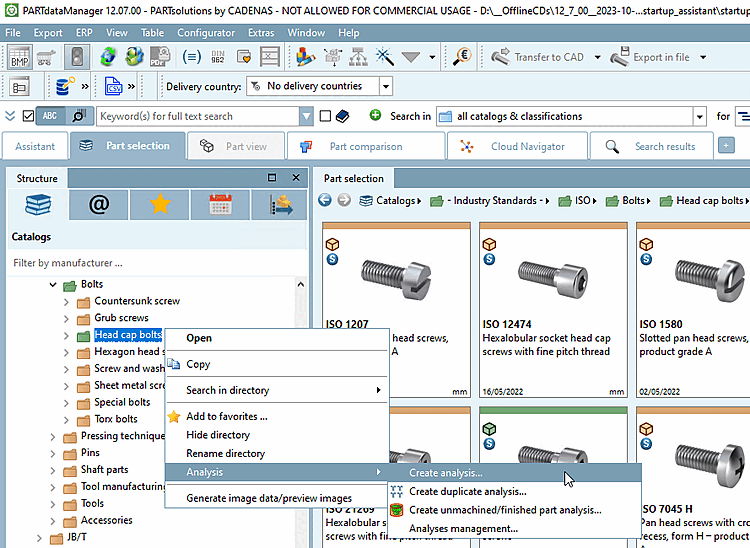The height and width of the screenshot is (548, 750).
Task: Toggle the ABC text search mode button
Action: 49,116
